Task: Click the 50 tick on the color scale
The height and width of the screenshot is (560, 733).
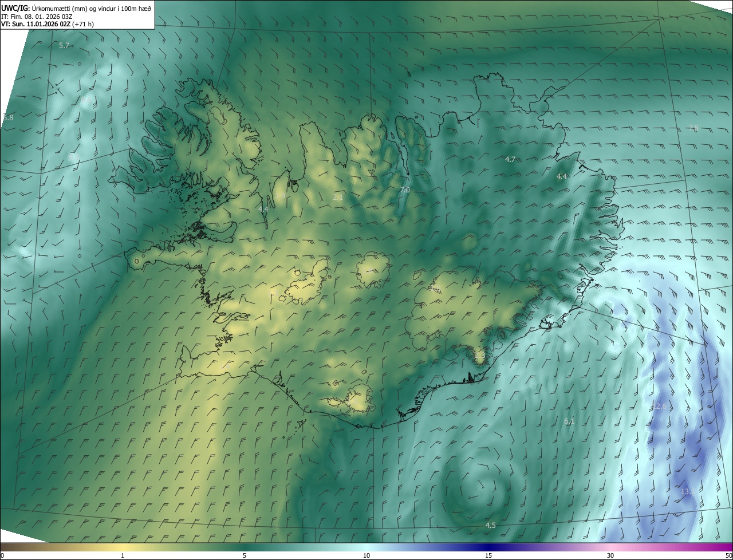Action: (x=728, y=555)
